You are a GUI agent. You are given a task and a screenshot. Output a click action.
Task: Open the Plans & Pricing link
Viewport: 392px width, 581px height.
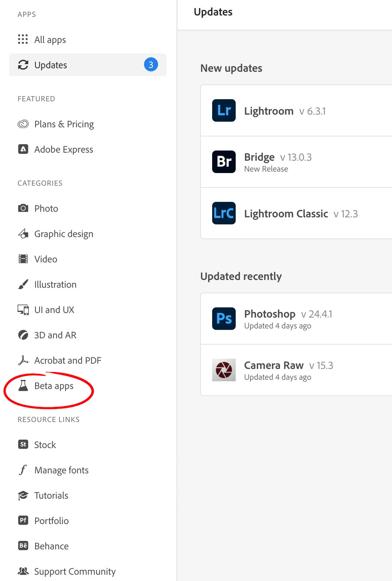88,124
